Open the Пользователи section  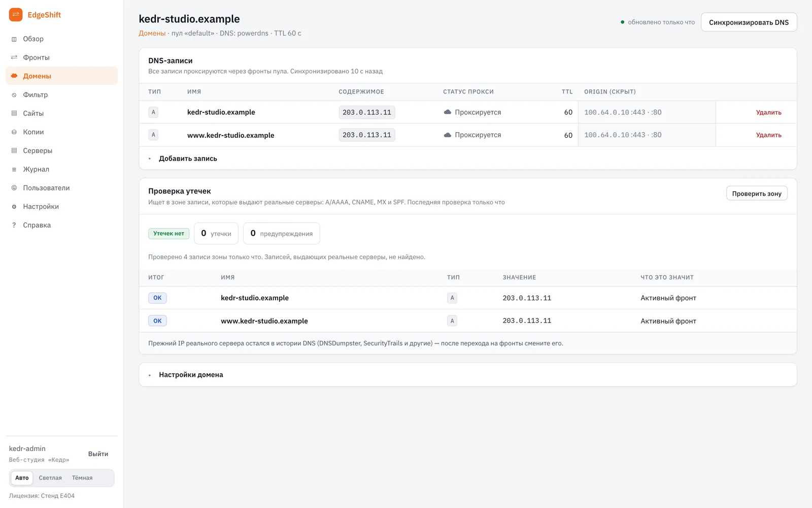pyautogui.click(x=61, y=188)
